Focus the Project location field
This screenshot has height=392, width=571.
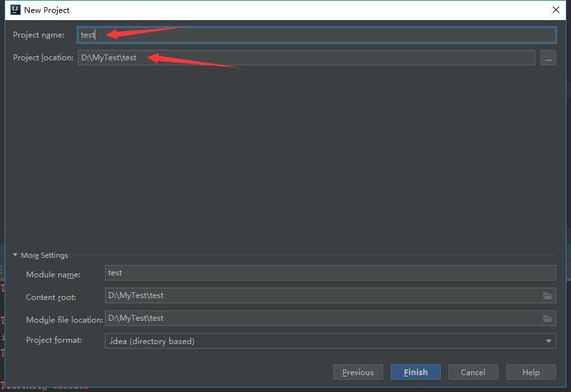[x=307, y=58]
